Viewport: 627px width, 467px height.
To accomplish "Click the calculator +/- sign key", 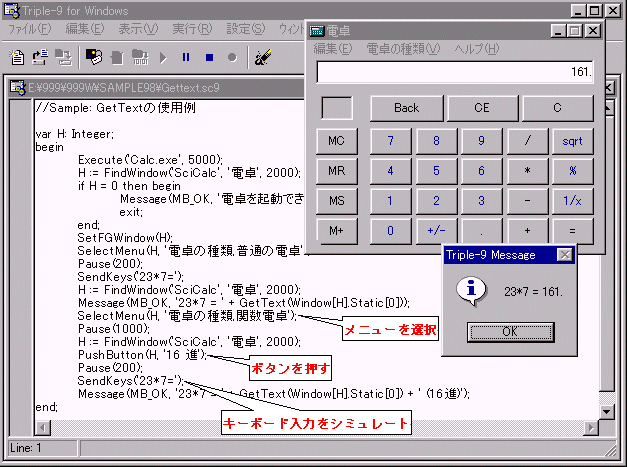I will tap(436, 231).
